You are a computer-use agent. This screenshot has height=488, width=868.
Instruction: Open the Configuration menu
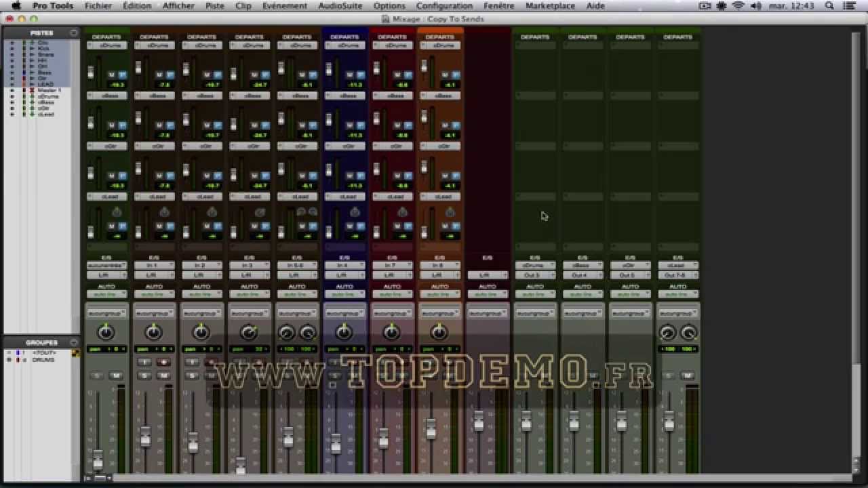[x=444, y=5]
